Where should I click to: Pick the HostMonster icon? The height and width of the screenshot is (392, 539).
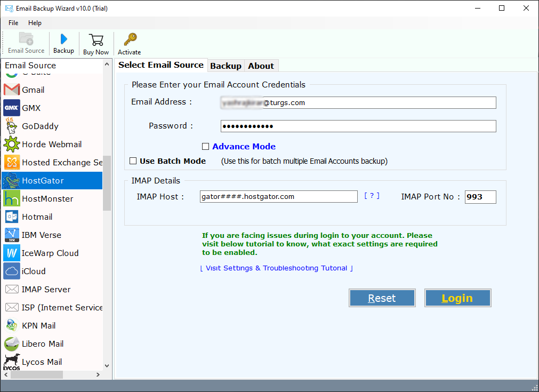click(x=12, y=198)
